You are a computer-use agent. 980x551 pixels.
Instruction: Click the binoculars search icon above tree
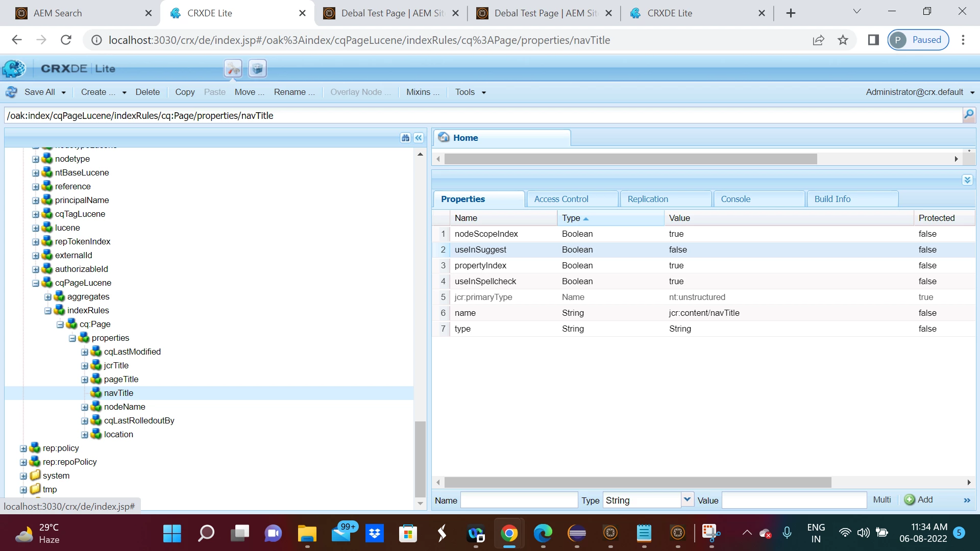coord(405,138)
